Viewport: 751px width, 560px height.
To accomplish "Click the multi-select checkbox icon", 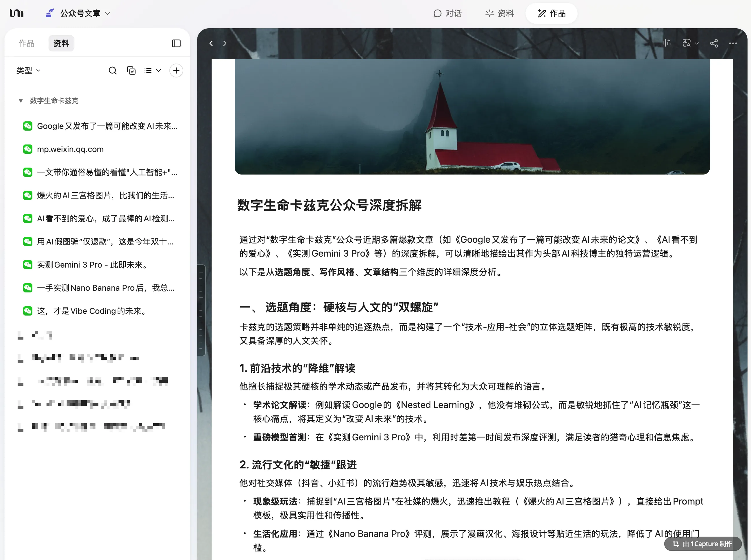I will (x=131, y=71).
